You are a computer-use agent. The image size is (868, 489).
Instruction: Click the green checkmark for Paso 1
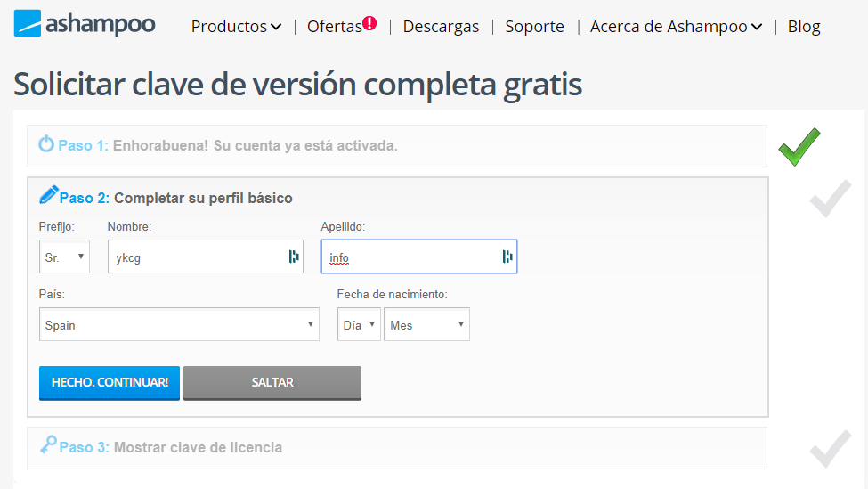pos(799,147)
